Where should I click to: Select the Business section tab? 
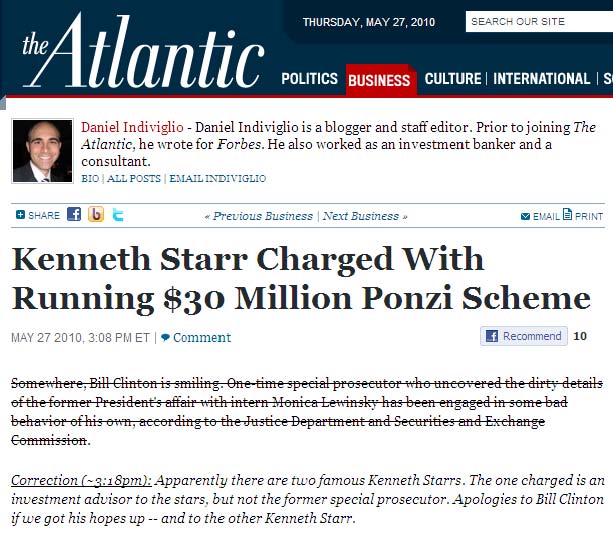click(380, 80)
